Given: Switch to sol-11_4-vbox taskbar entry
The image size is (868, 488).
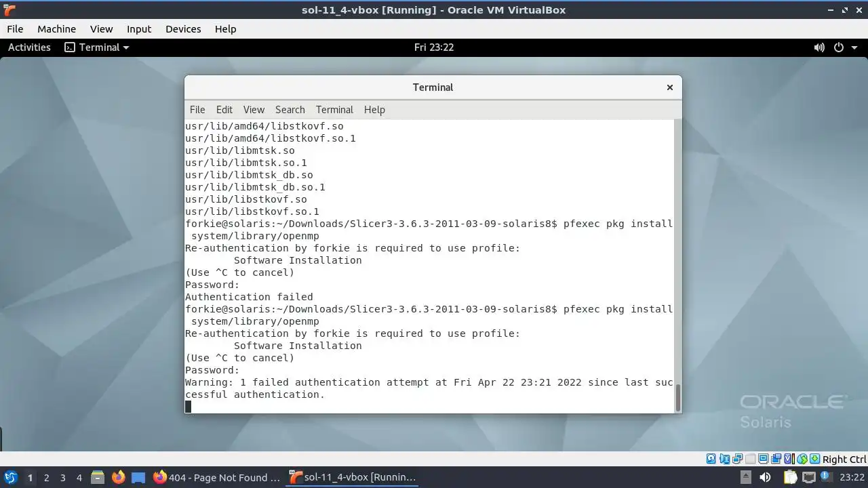Looking at the screenshot, I should tap(353, 477).
